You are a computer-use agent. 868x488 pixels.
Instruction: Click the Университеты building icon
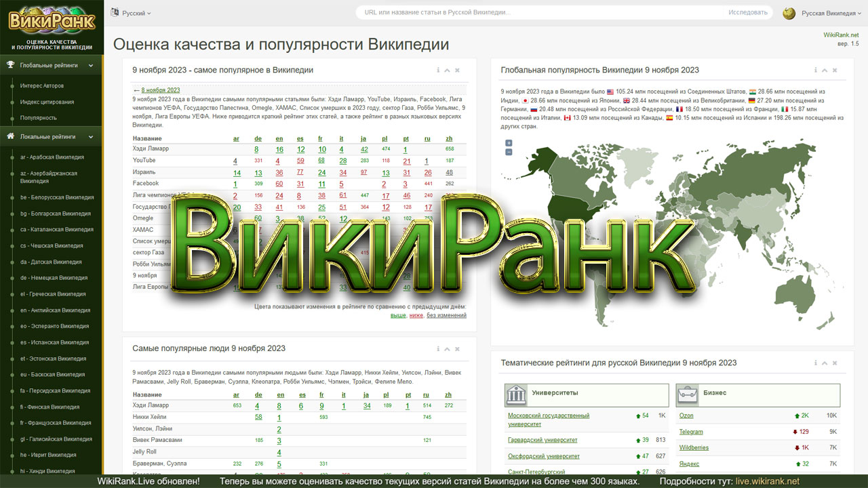pos(517,394)
